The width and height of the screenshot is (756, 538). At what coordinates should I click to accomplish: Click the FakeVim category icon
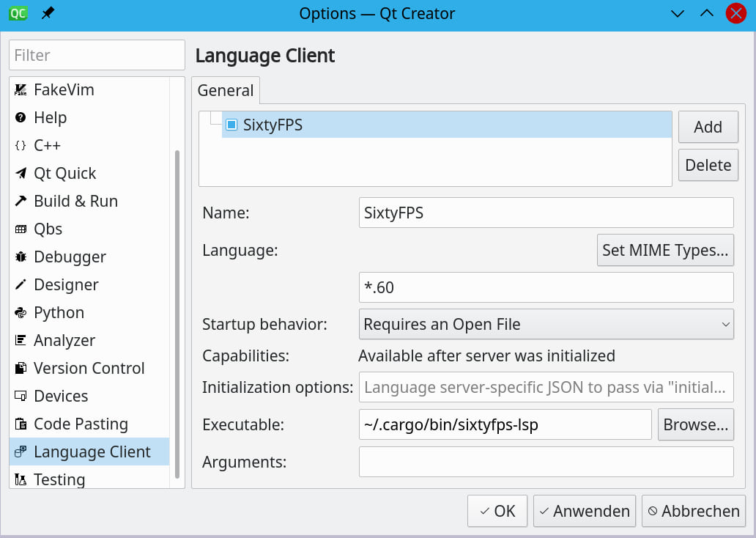tap(21, 89)
